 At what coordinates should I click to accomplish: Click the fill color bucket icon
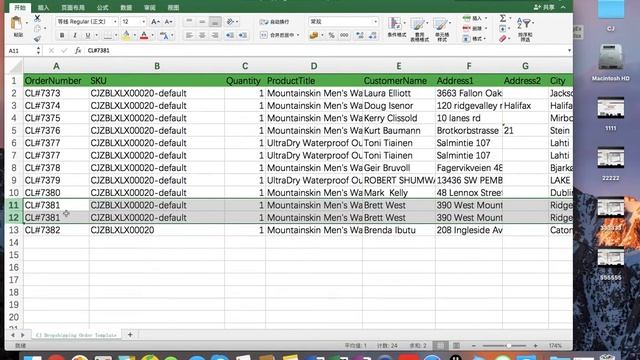[126, 36]
